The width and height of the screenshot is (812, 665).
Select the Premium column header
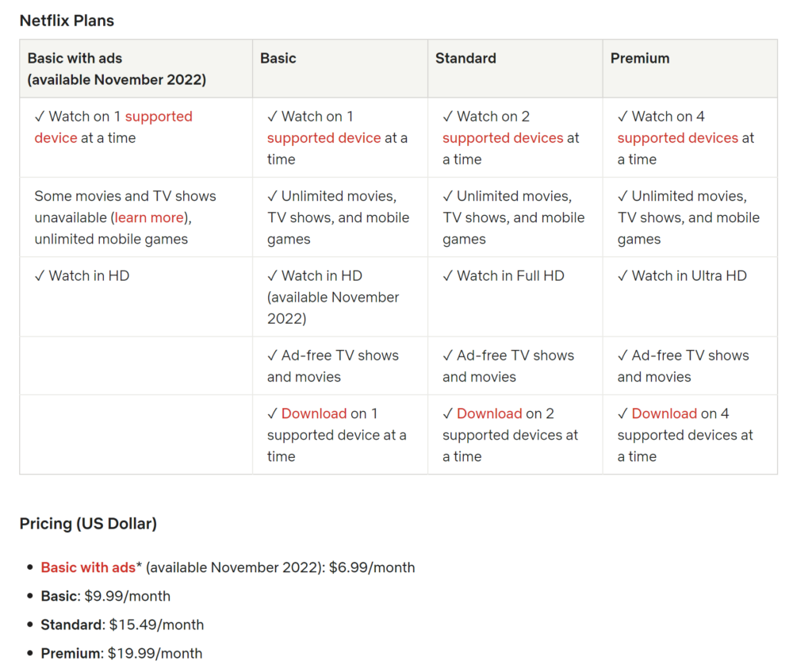[640, 59]
